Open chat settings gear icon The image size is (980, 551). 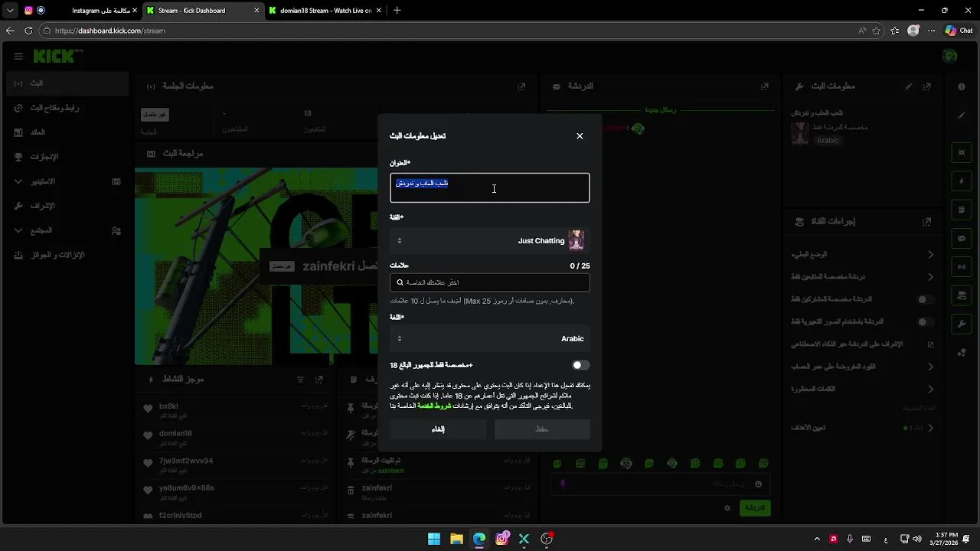[727, 508]
